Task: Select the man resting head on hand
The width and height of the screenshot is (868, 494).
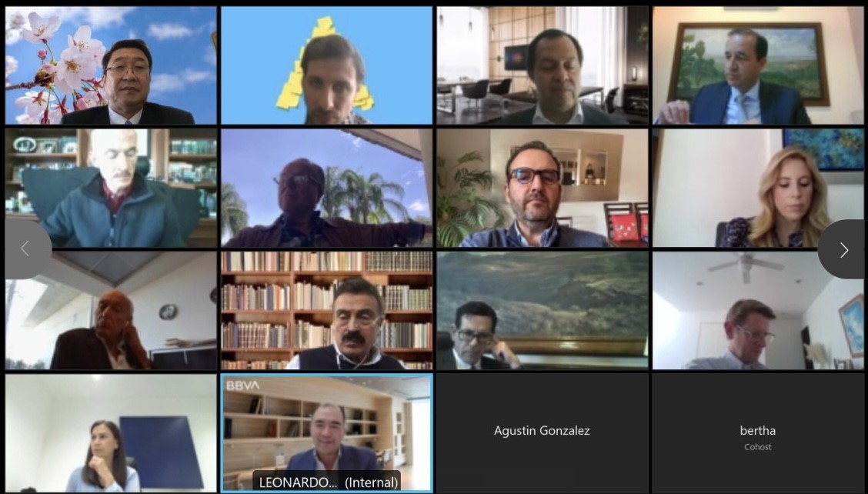Action: 111,311
